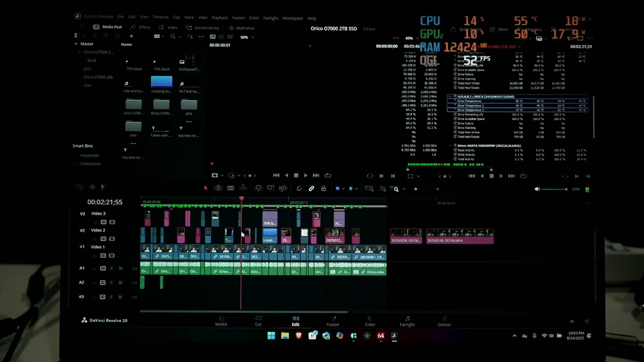
Task: Open the marker color dropdown arrow
Action: pyautogui.click(x=357, y=189)
